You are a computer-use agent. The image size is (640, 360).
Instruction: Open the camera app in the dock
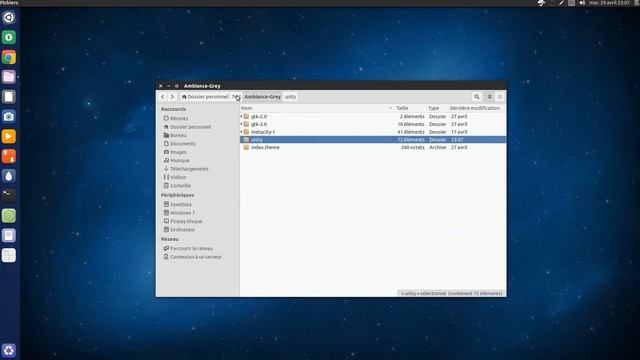click(9, 117)
